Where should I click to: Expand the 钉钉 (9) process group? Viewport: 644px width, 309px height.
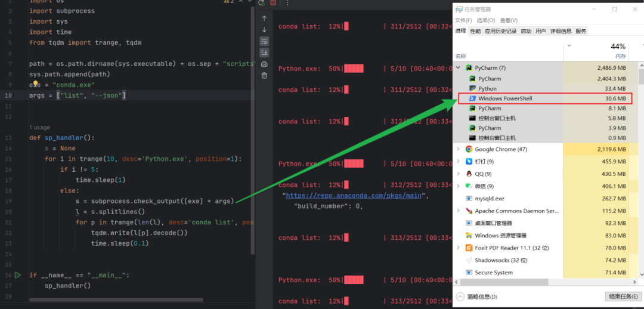click(x=459, y=162)
